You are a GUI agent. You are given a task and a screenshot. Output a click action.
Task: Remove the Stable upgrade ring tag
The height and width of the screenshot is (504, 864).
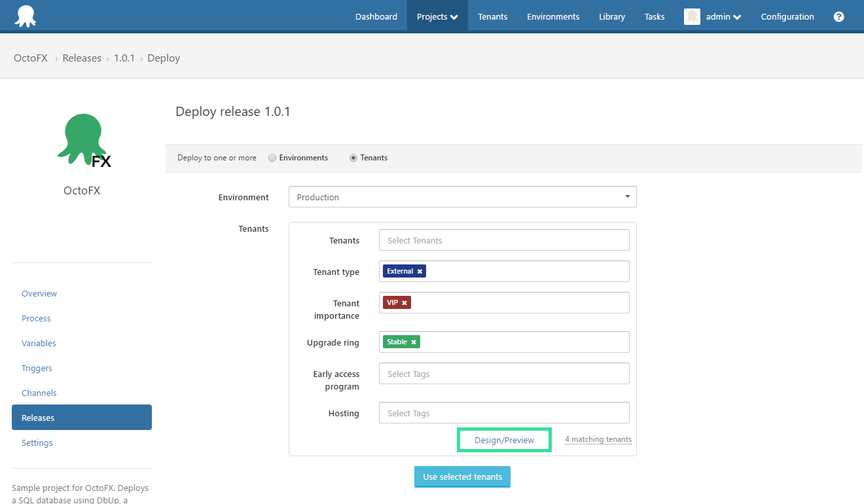click(414, 341)
